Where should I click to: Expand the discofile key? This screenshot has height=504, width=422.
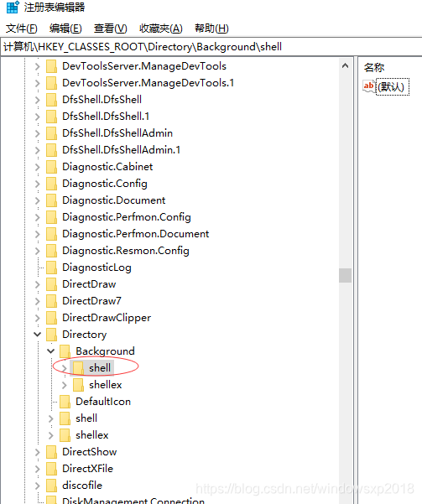[37, 486]
